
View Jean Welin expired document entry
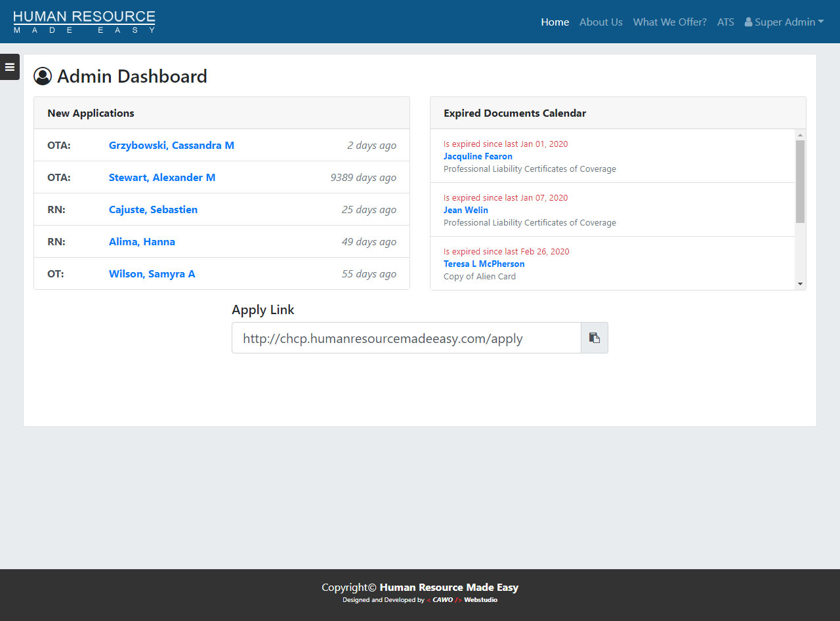pyautogui.click(x=466, y=210)
